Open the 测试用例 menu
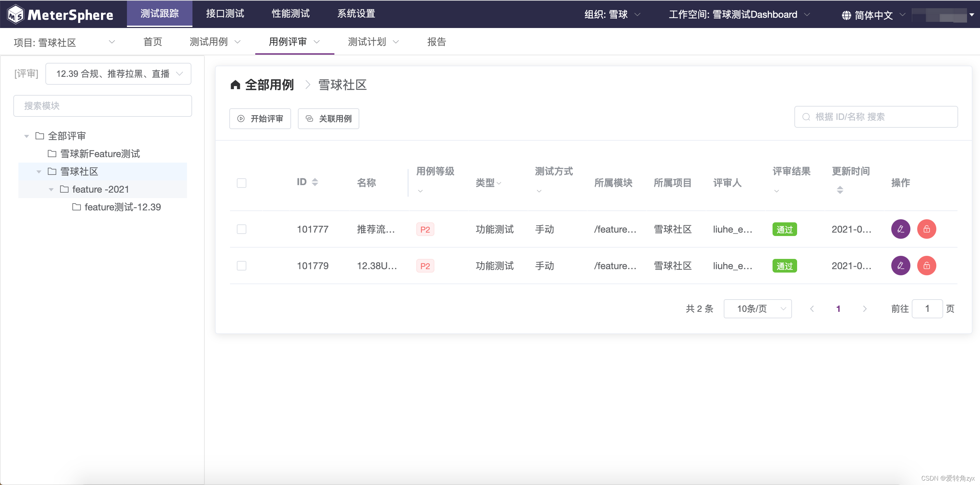This screenshot has width=980, height=485. pyautogui.click(x=215, y=42)
